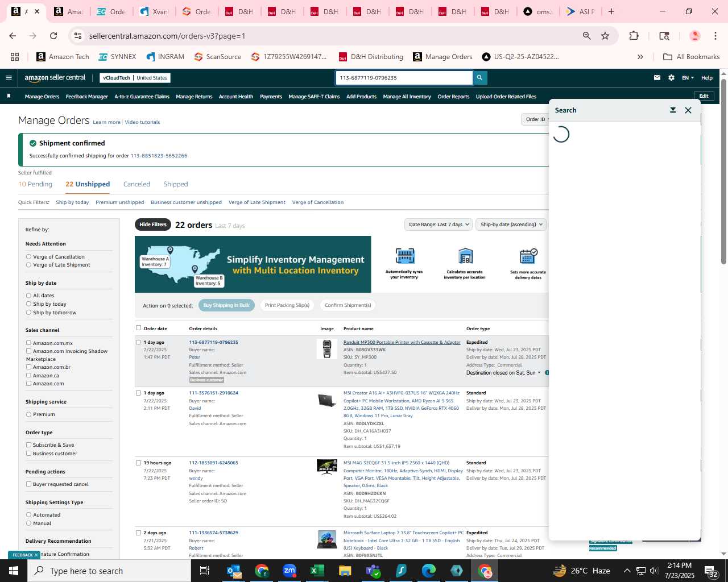Viewport: 728px width, 582px height.
Task: Select Ship by tomorrow radio button
Action: click(x=28, y=313)
